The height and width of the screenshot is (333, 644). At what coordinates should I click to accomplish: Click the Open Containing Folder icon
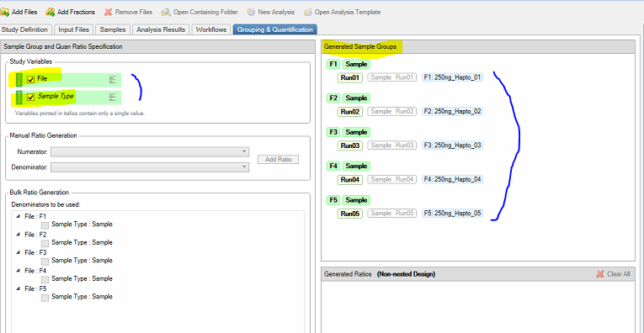coord(166,12)
